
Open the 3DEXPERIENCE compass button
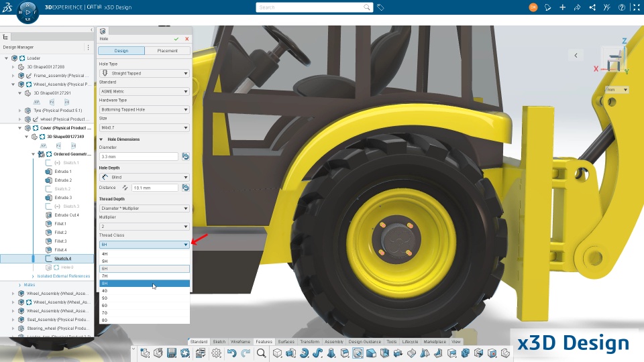tap(28, 12)
